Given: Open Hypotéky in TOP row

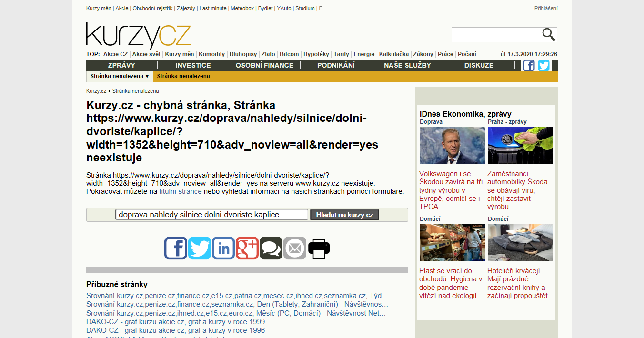Looking at the screenshot, I should point(316,54).
